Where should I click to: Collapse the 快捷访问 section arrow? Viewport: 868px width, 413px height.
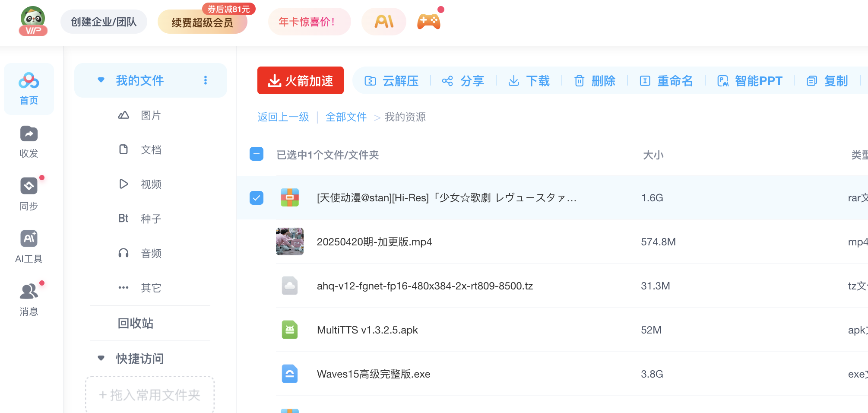(x=101, y=359)
